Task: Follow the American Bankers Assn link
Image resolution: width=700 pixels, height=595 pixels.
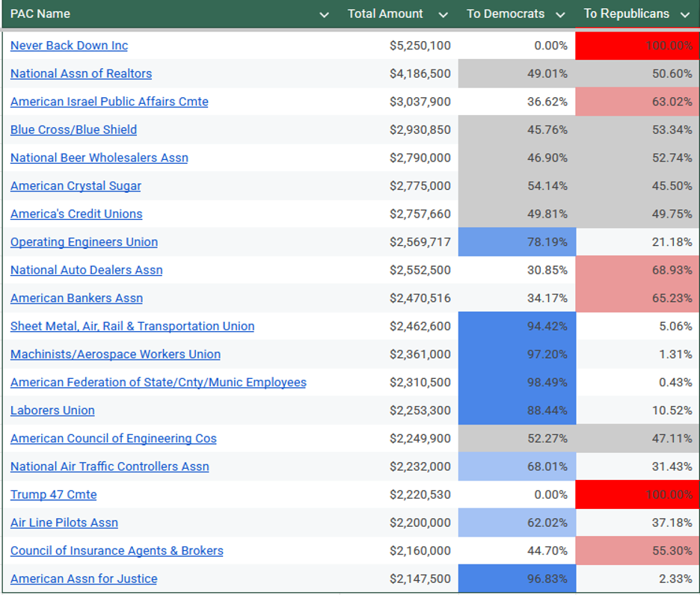Action: [x=77, y=298]
